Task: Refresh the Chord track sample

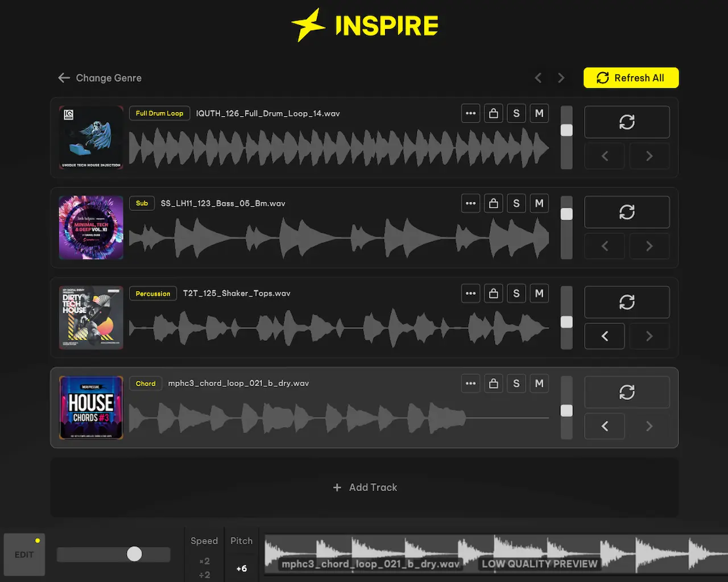Action: [627, 392]
